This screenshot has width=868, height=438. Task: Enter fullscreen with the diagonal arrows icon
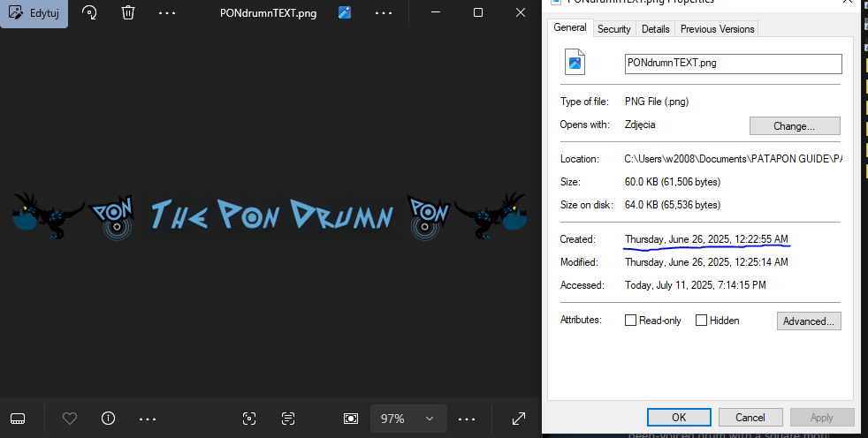click(519, 419)
